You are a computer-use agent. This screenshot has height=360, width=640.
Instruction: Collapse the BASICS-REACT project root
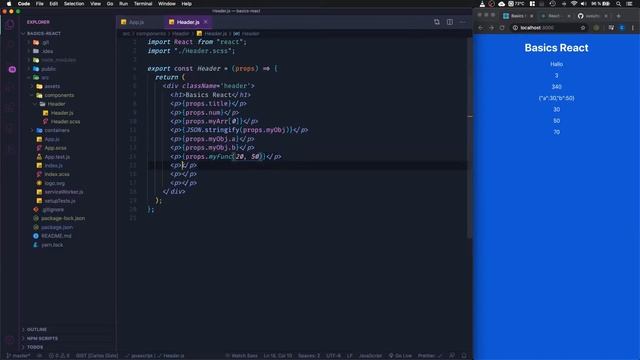point(44,33)
